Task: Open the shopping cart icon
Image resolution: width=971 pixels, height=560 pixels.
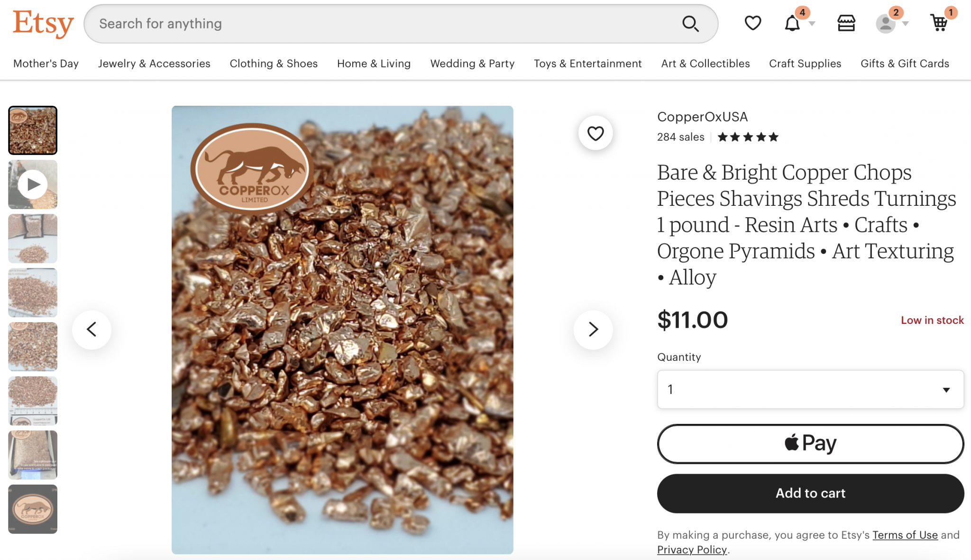Action: (x=939, y=23)
